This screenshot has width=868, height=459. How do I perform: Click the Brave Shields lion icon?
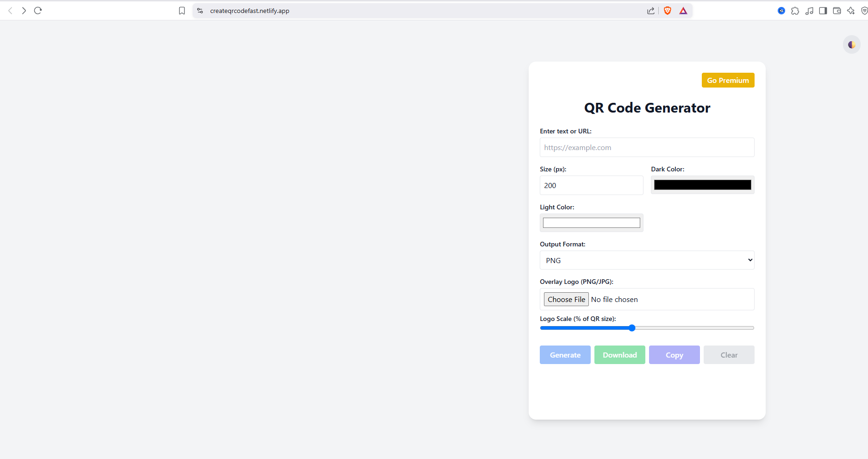667,11
